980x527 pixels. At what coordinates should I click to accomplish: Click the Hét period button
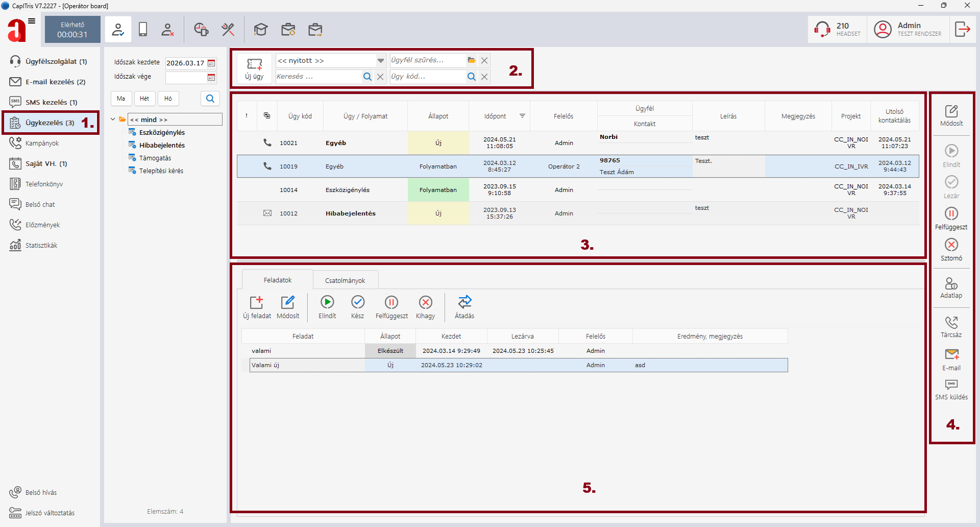144,99
